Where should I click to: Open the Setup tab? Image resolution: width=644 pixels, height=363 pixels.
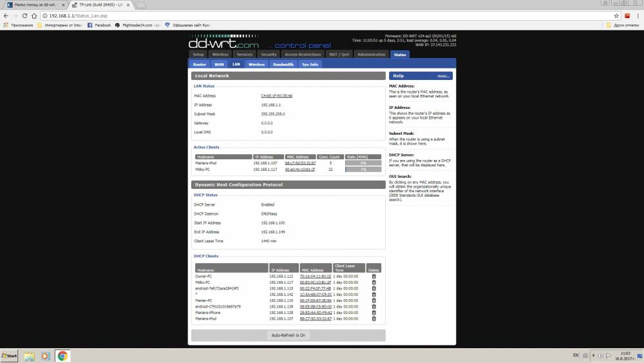[x=198, y=54]
